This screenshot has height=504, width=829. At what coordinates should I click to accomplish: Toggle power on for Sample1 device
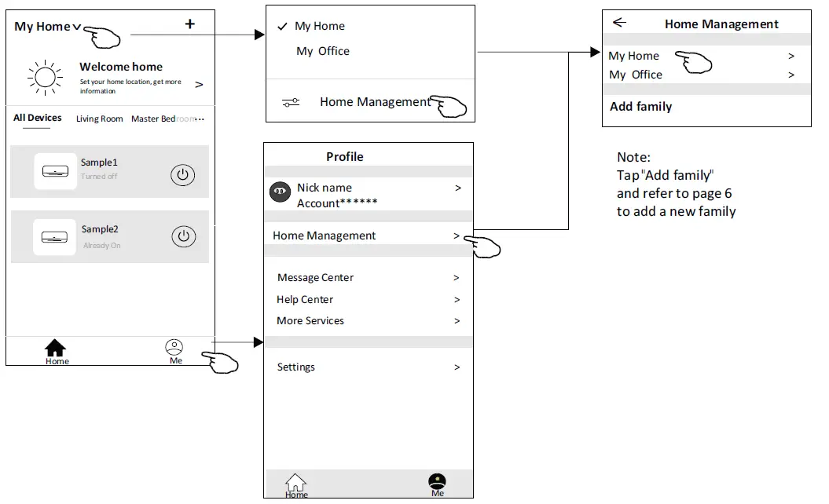(x=183, y=174)
